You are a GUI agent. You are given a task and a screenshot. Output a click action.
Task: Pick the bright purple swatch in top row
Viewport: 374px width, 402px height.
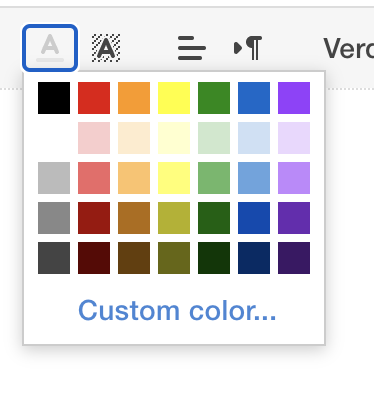(x=294, y=98)
